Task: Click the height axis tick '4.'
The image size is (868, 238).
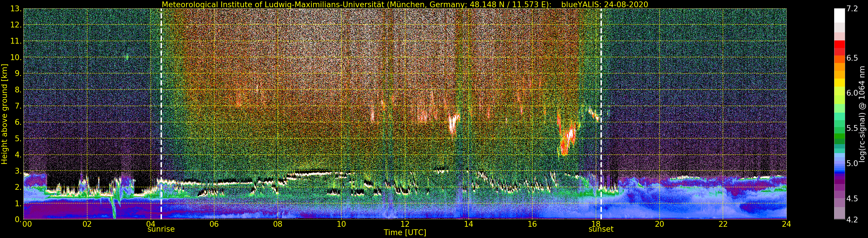Action: coord(19,155)
